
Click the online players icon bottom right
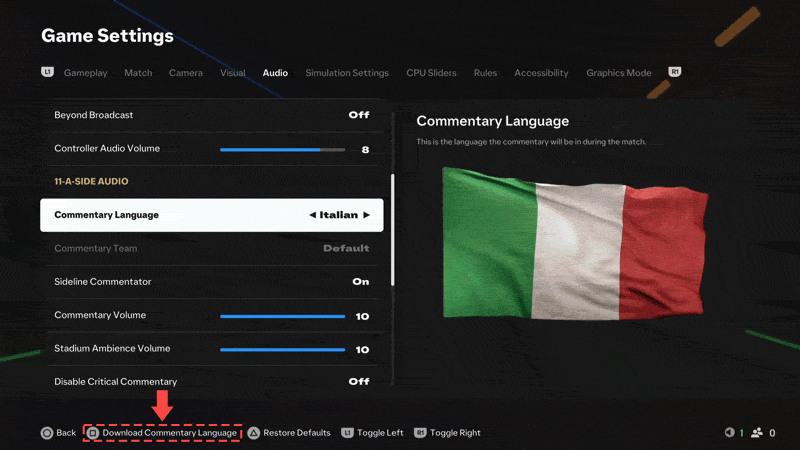pos(756,433)
